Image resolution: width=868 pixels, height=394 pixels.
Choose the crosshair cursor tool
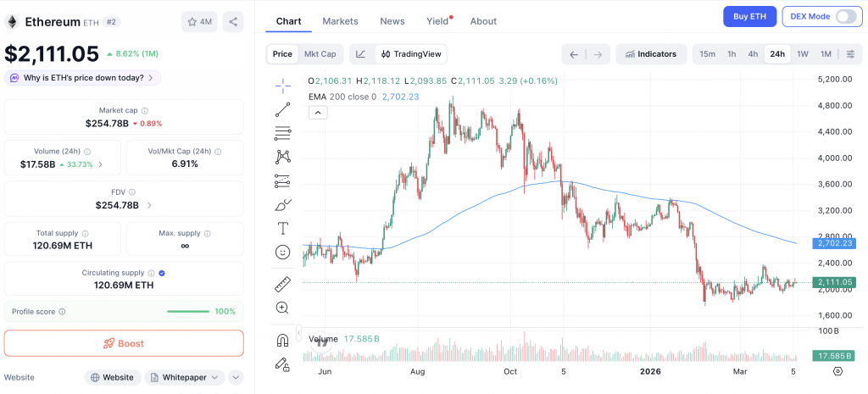(283, 85)
